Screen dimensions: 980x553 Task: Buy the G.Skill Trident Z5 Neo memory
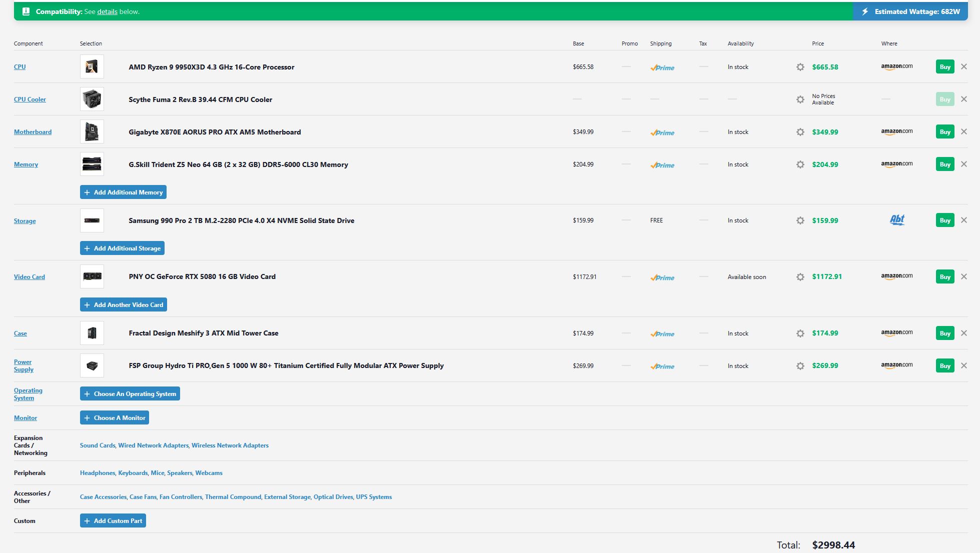pyautogui.click(x=945, y=164)
